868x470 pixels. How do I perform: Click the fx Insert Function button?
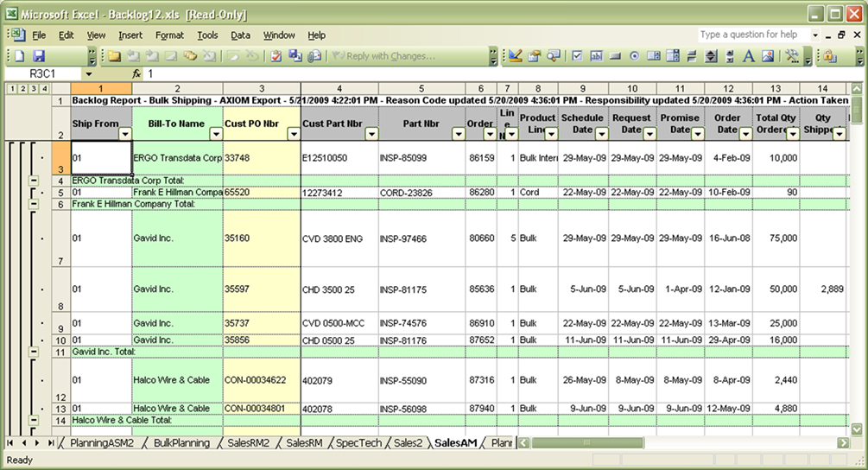pyautogui.click(x=136, y=73)
